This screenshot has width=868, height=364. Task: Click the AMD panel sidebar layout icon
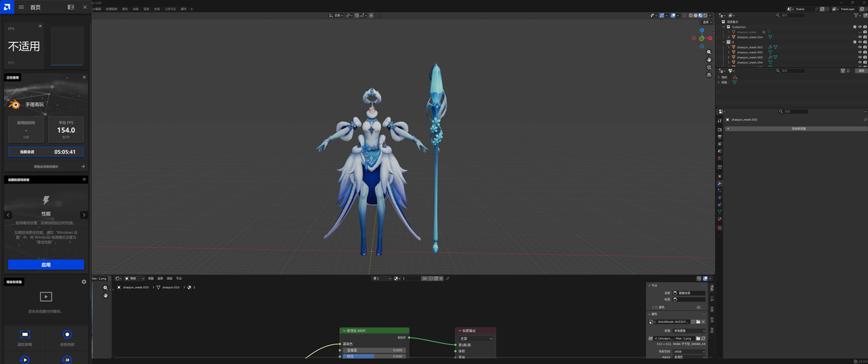coord(71,7)
